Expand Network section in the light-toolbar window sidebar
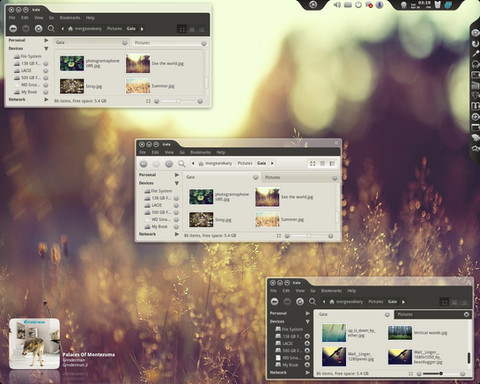Screen dimensions: 480x384 coord(177,234)
